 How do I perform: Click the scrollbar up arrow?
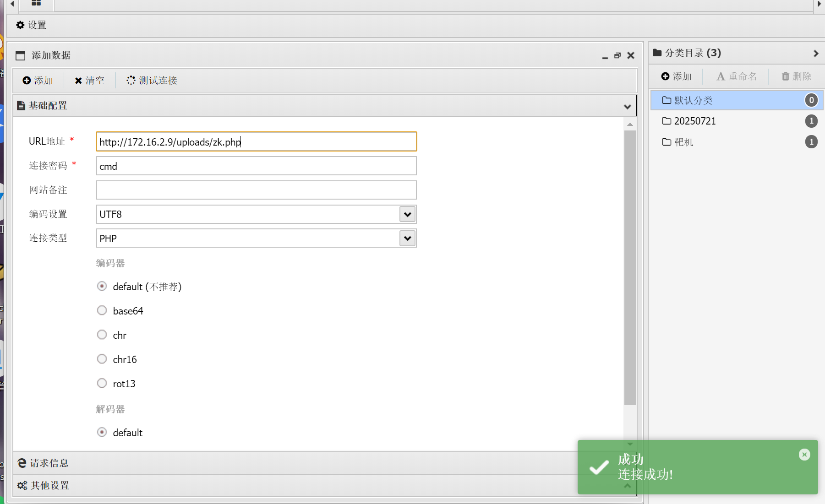pos(630,125)
